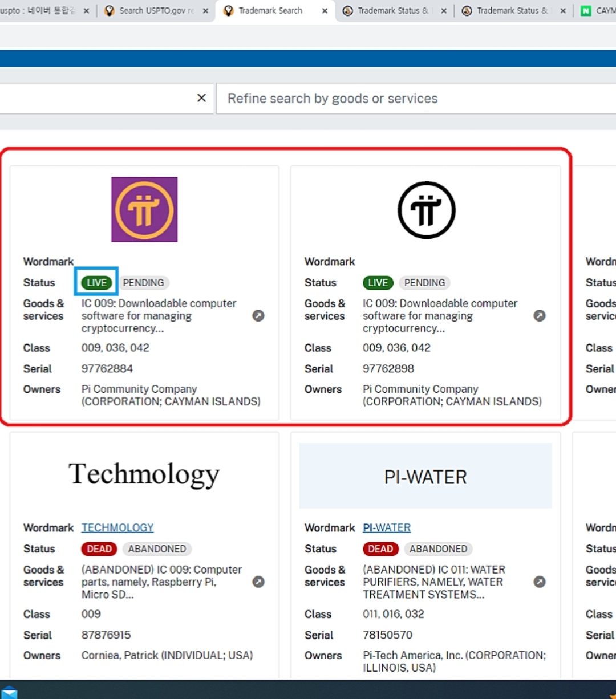
Task: Open the second Trademark Status tab
Action: coord(512,11)
